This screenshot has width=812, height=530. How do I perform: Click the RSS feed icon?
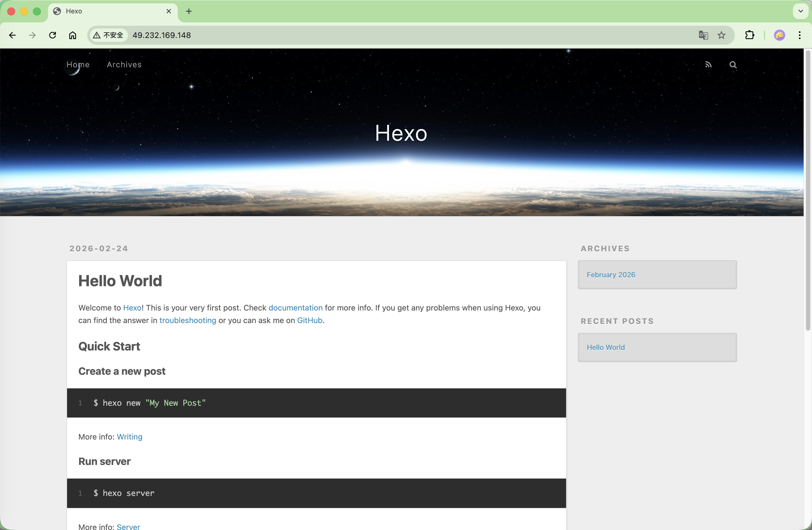point(708,65)
